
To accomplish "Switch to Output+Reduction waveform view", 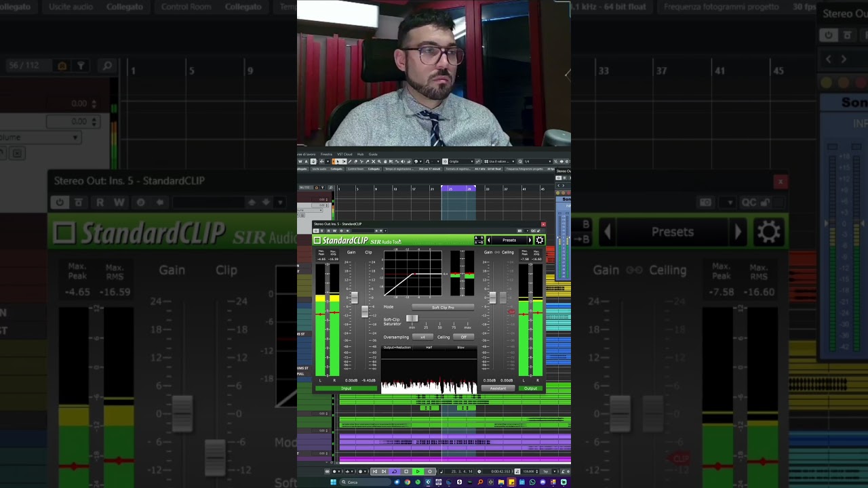I will [397, 348].
